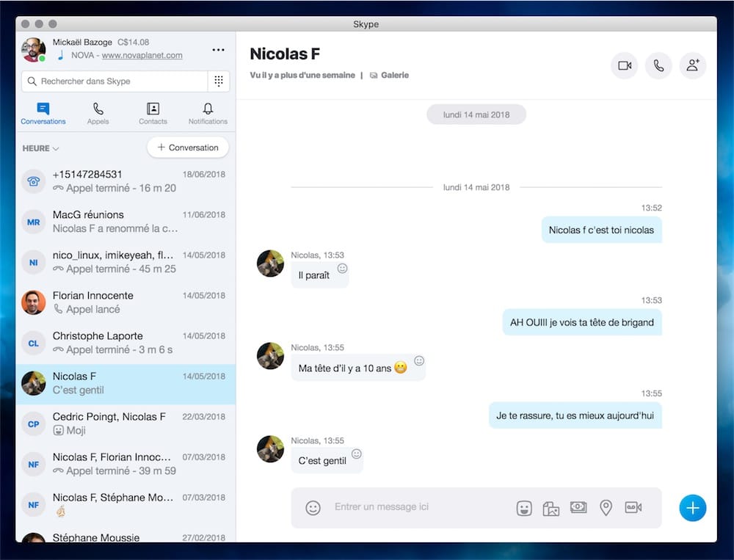
Task: Click the send money icon
Action: [578, 507]
